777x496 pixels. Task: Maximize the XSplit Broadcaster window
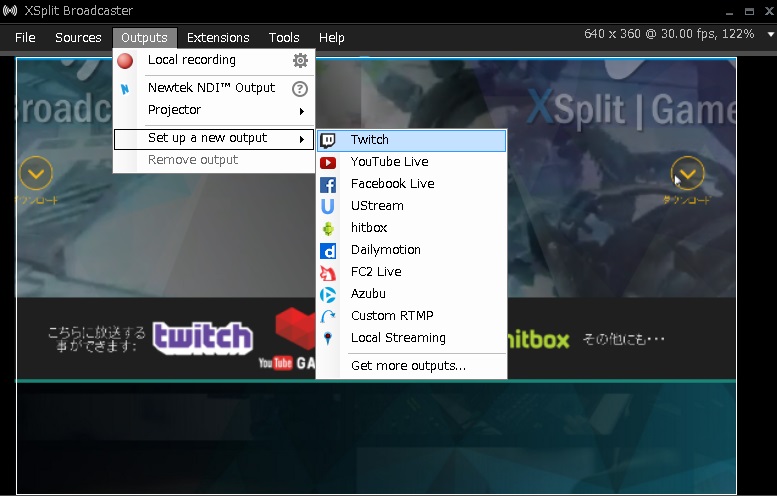pyautogui.click(x=749, y=11)
